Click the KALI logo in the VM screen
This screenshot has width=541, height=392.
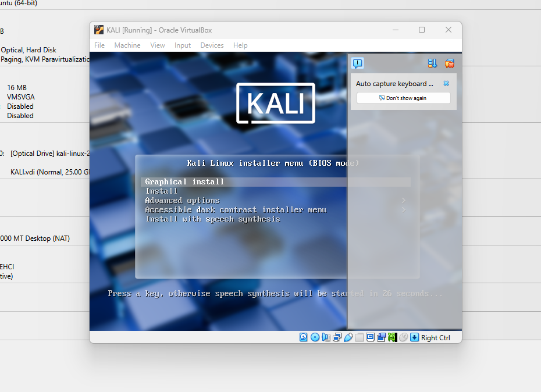tap(276, 103)
